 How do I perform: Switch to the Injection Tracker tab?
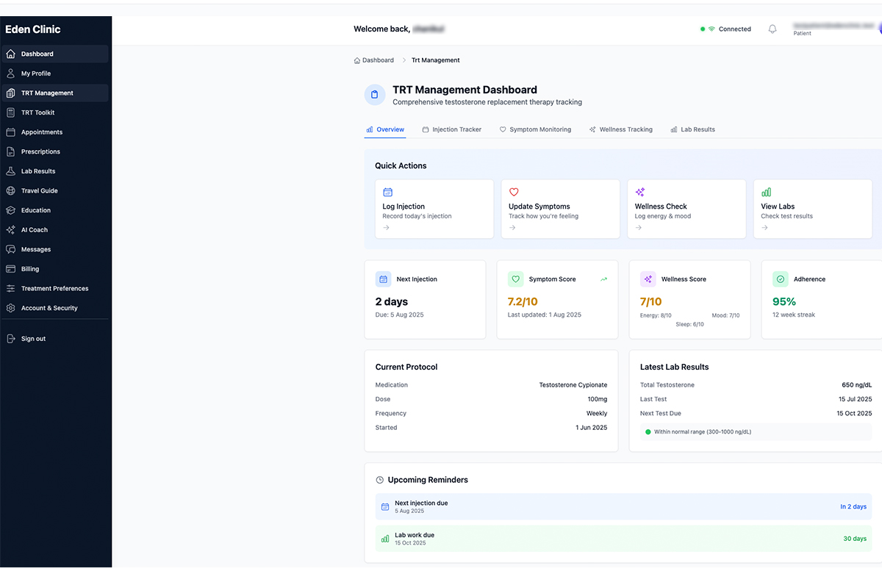point(452,129)
